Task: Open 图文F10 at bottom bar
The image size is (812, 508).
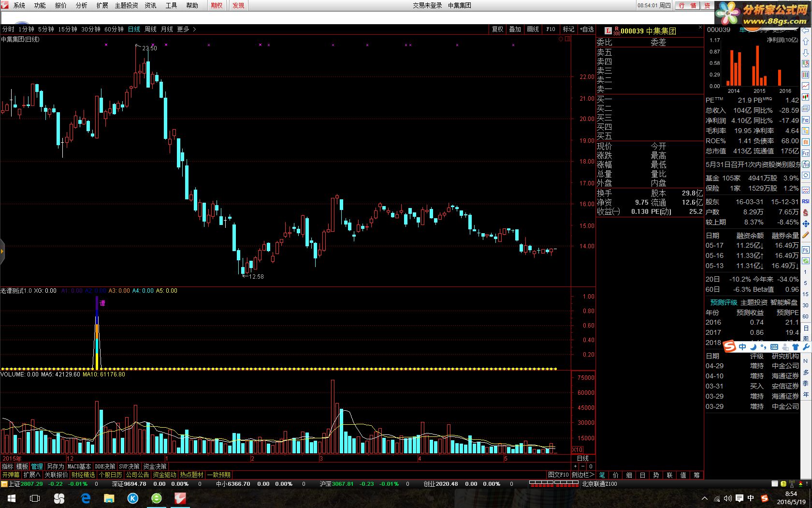Action: click(x=558, y=475)
